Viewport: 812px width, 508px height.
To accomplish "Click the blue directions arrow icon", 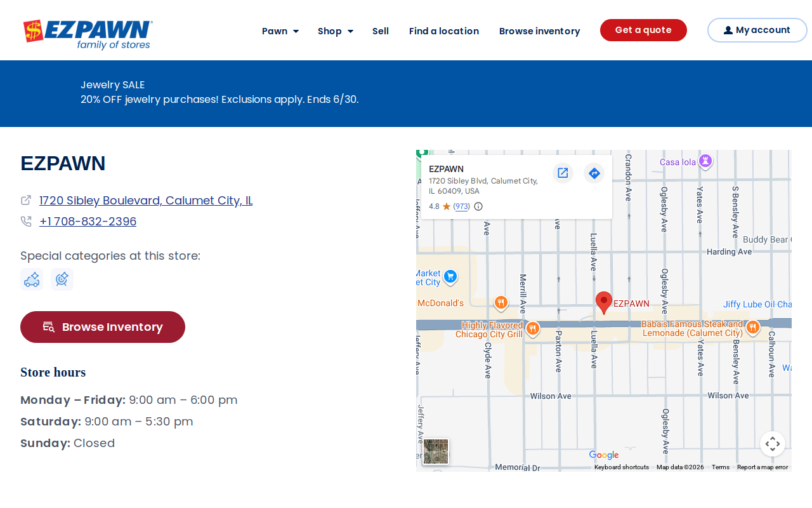I will (x=594, y=173).
